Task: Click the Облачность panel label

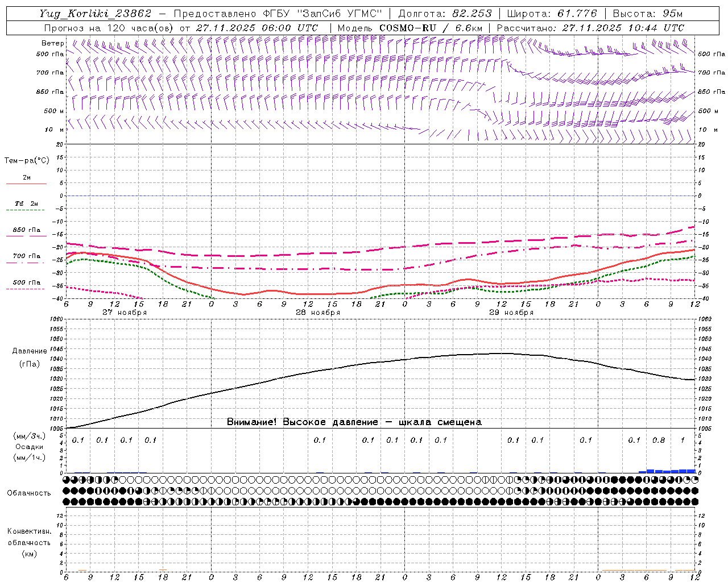Action: pyautogui.click(x=29, y=493)
